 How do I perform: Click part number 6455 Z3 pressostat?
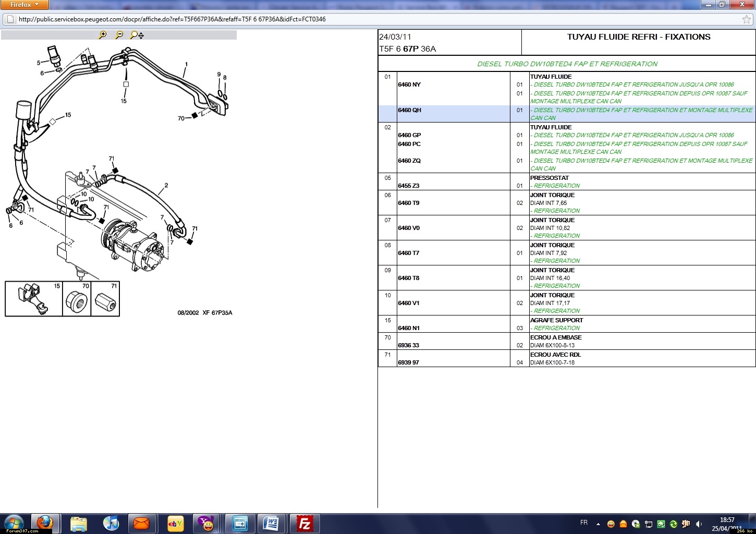409,186
